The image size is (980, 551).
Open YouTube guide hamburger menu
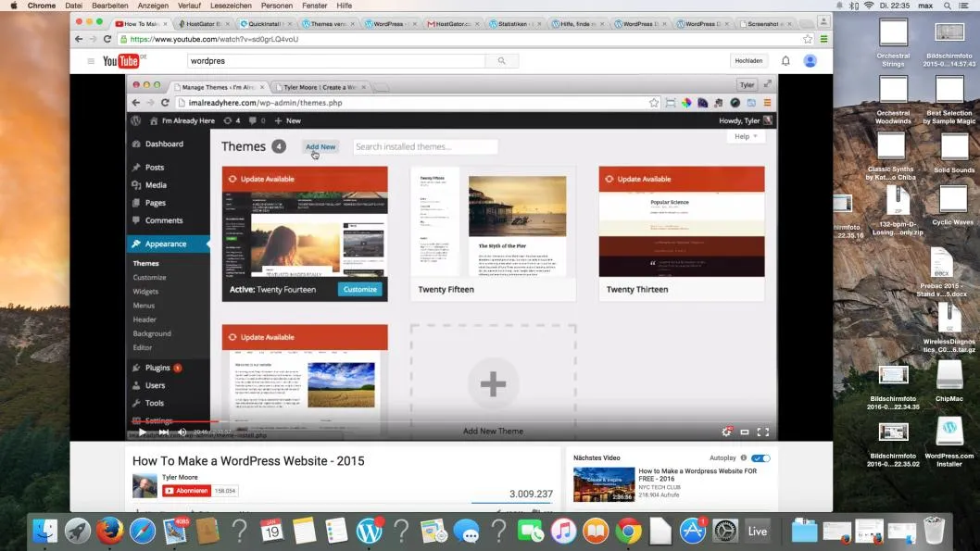pos(91,61)
